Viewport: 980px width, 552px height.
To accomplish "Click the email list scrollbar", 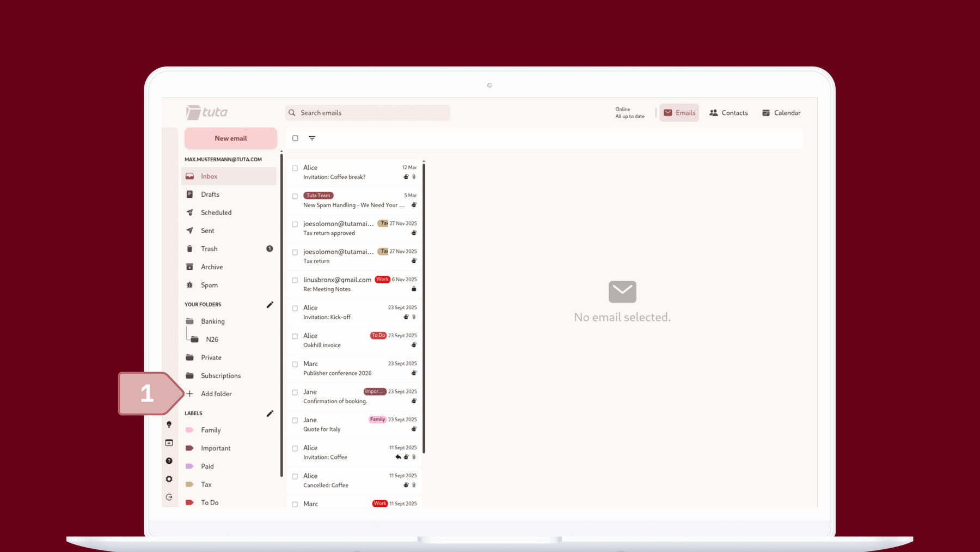I will [424, 308].
